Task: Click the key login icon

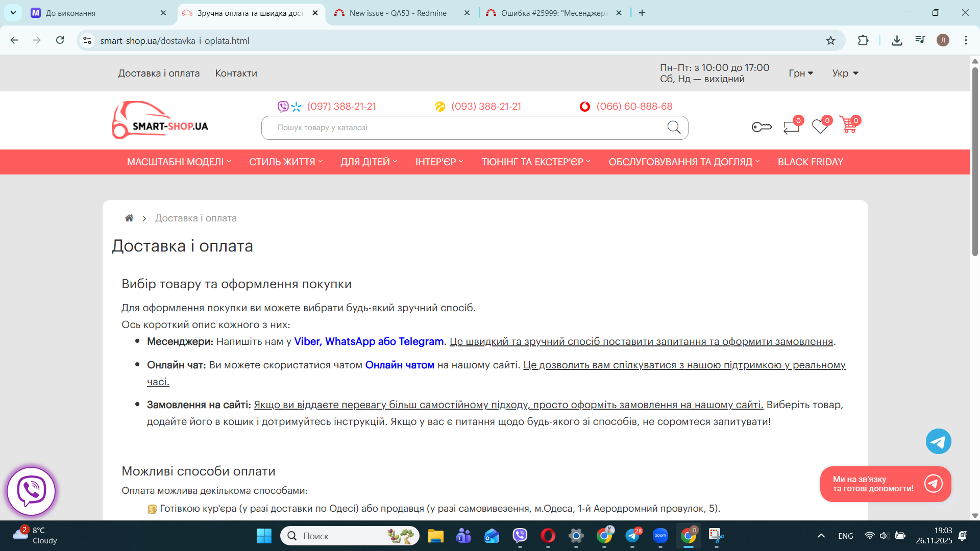Action: [762, 127]
